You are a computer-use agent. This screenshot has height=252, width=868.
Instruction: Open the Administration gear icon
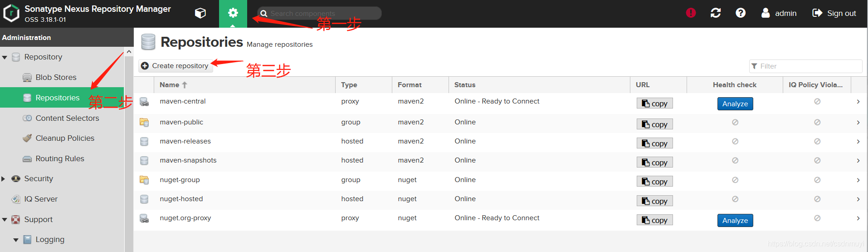point(233,13)
